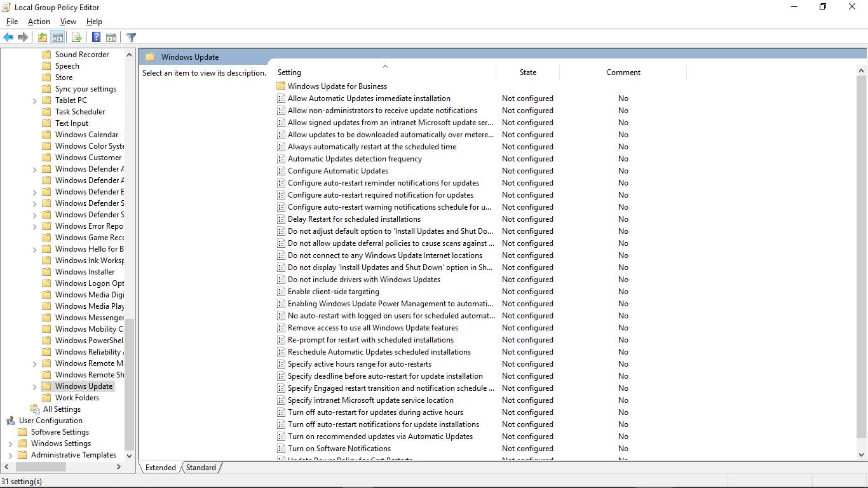The height and width of the screenshot is (488, 868).
Task: Expand the Windows Defender E... node arrow
Action: 34,192
